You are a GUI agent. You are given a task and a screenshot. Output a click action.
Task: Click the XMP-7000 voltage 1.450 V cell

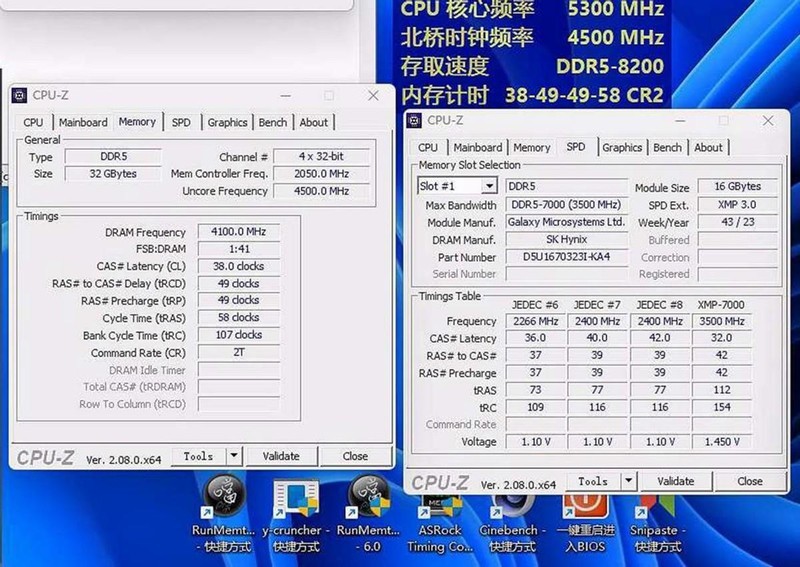coord(722,441)
